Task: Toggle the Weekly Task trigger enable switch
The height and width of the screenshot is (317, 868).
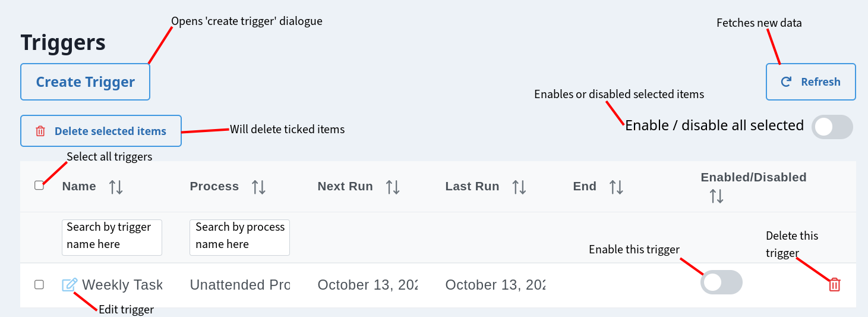Action: [721, 283]
